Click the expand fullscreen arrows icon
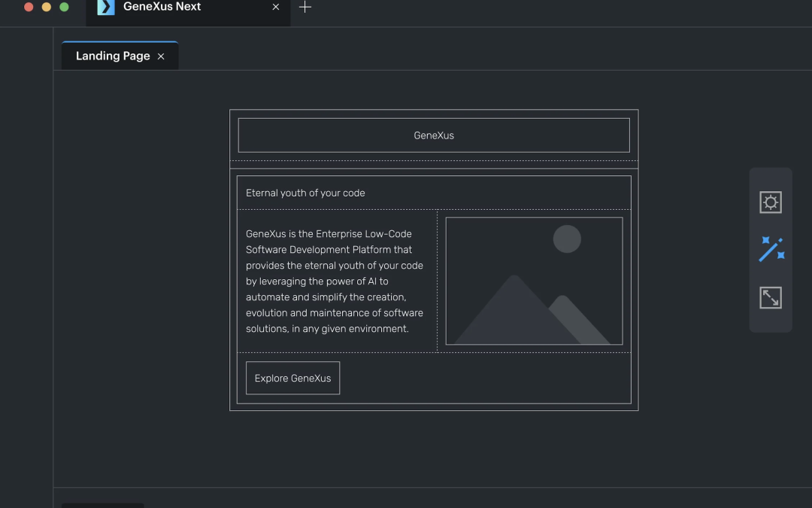 771,297
